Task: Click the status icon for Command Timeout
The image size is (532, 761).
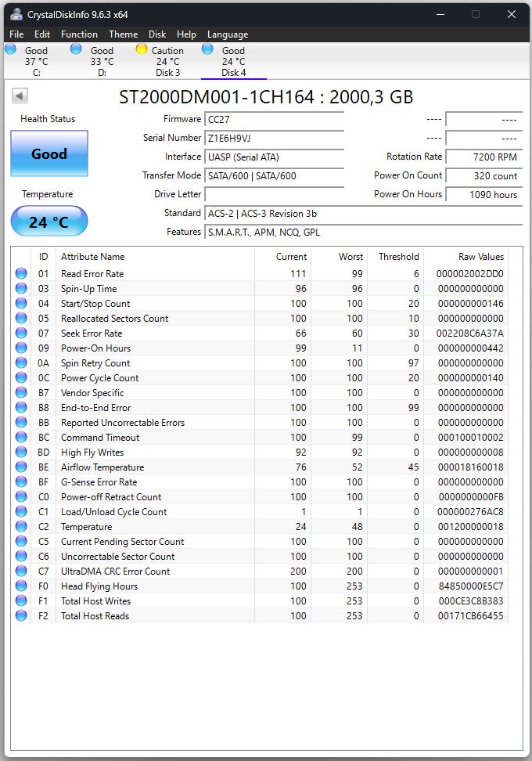Action: [21, 438]
